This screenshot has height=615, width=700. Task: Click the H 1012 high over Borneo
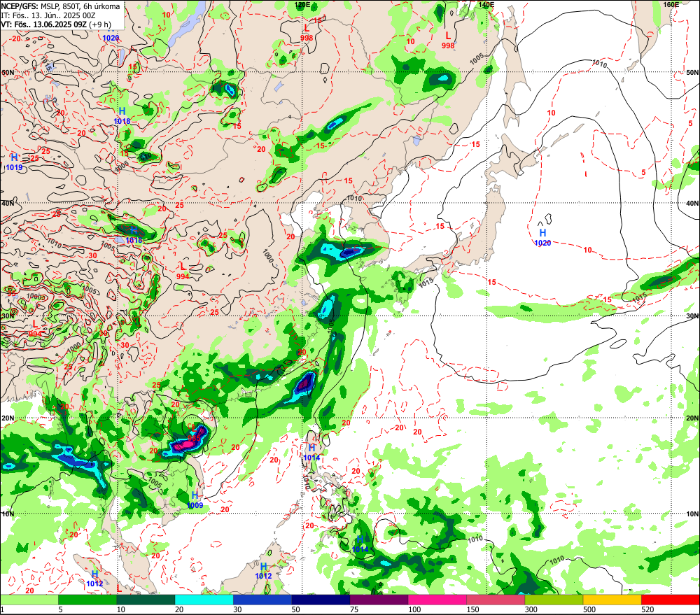coord(263,571)
